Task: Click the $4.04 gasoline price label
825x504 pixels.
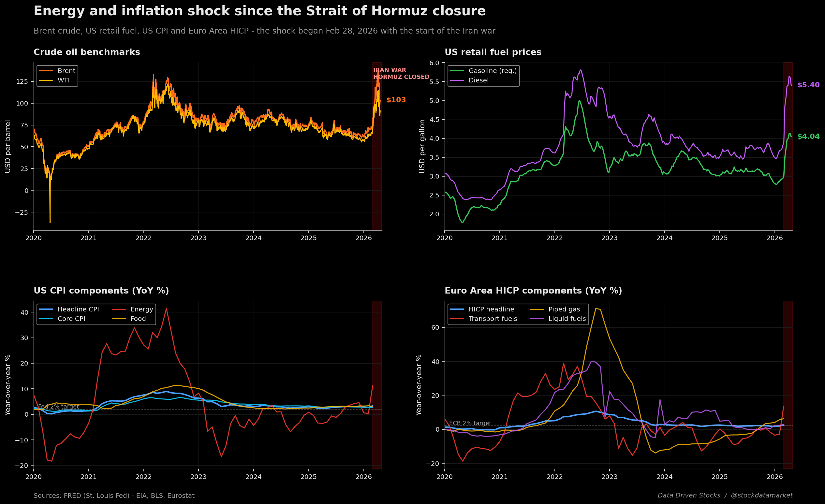Action: (x=808, y=137)
